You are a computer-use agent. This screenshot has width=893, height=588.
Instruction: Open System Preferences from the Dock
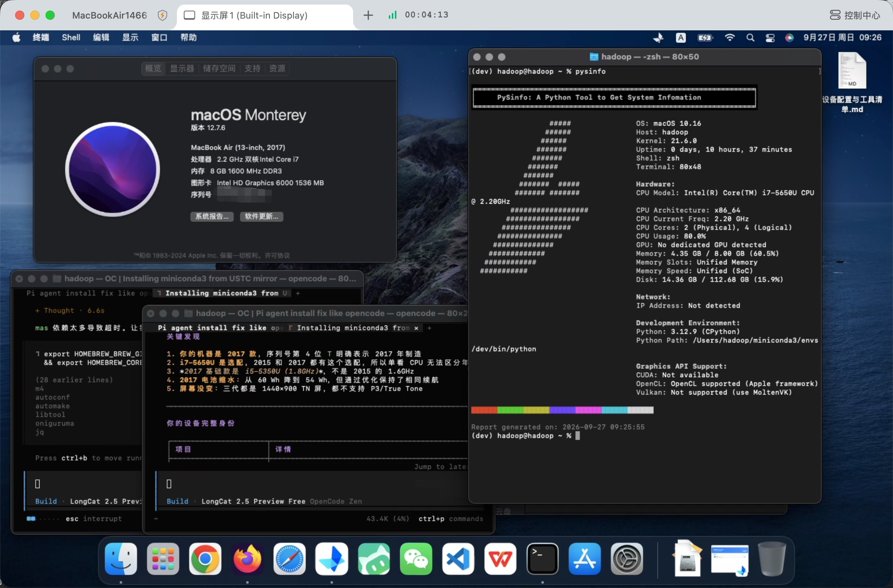pyautogui.click(x=626, y=559)
